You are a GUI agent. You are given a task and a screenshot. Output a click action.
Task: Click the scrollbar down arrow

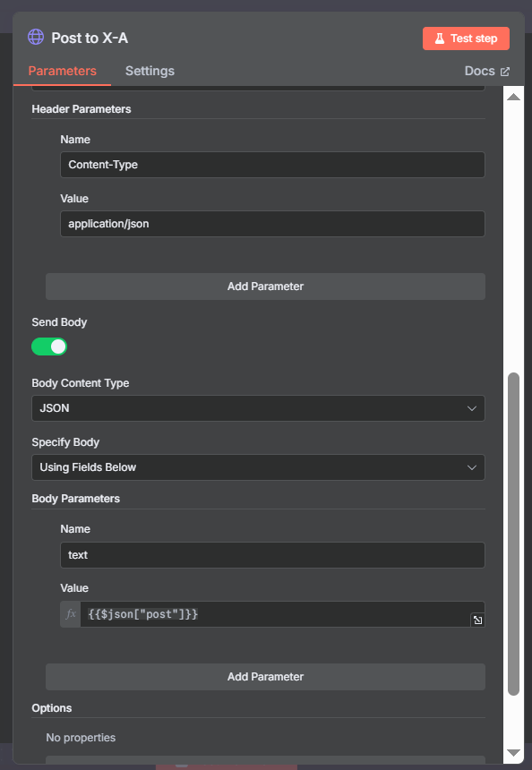click(513, 753)
